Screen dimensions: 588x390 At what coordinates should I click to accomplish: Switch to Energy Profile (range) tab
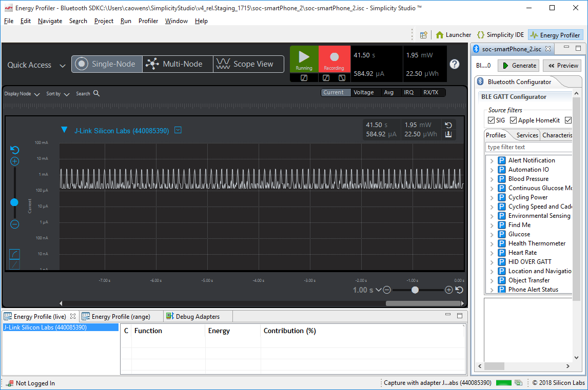point(121,317)
